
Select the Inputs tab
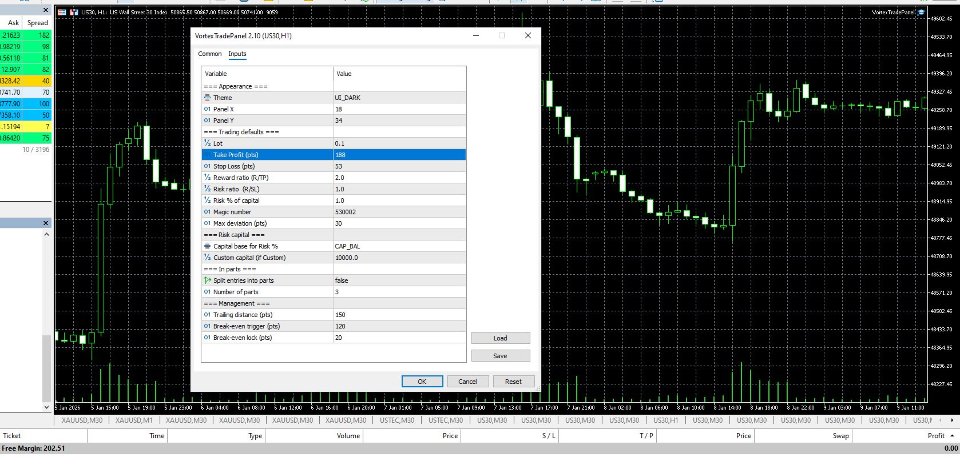click(237, 54)
